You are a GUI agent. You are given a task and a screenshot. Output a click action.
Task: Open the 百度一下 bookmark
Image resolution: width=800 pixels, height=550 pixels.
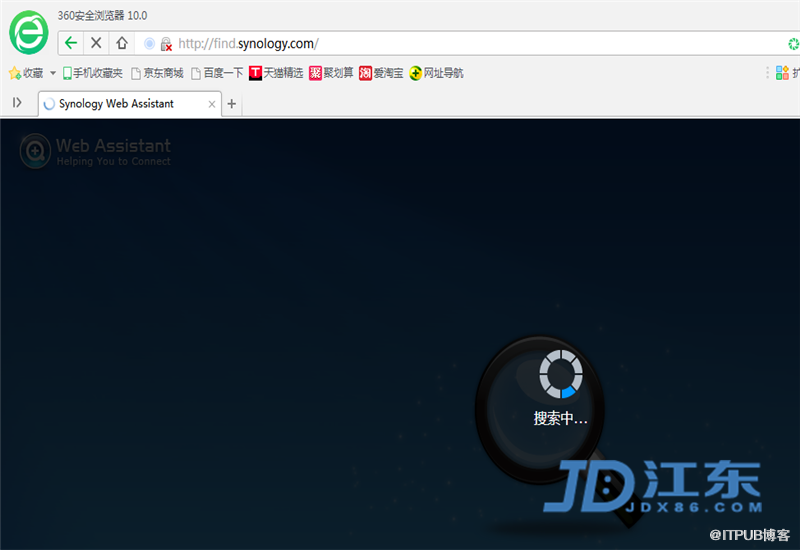coord(217,73)
